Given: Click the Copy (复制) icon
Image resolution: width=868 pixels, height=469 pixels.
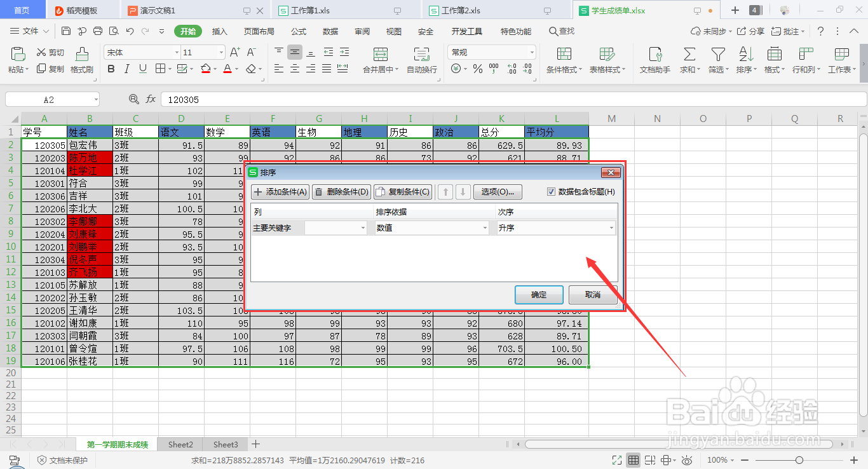Looking at the screenshot, I should pyautogui.click(x=41, y=69).
